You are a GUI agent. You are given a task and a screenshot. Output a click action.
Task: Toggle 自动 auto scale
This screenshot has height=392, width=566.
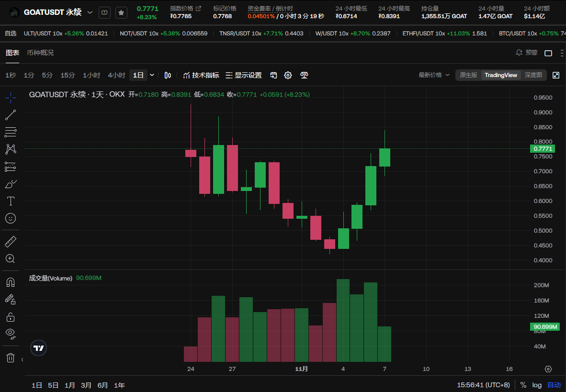click(x=554, y=385)
